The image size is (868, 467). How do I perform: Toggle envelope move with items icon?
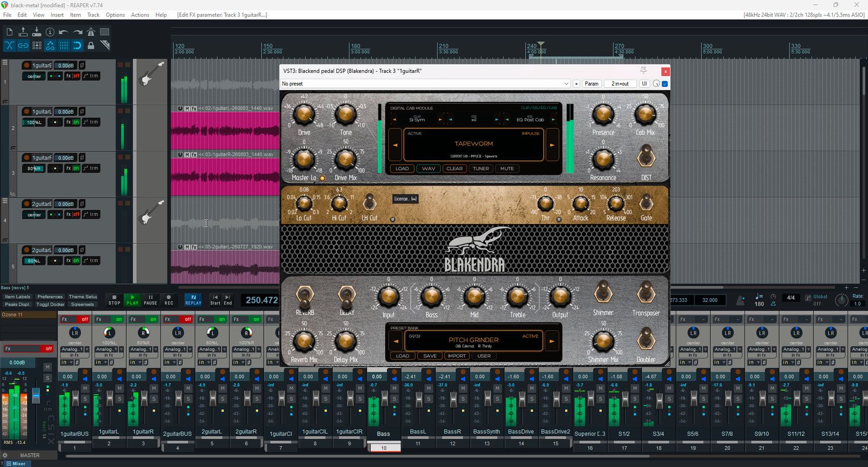pyautogui.click(x=50, y=46)
